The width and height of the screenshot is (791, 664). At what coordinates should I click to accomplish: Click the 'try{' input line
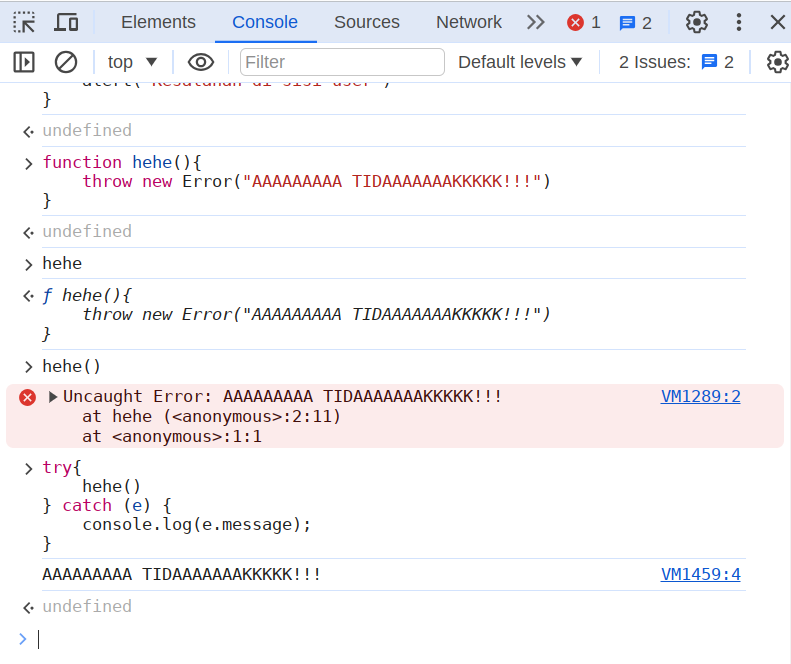point(62,468)
